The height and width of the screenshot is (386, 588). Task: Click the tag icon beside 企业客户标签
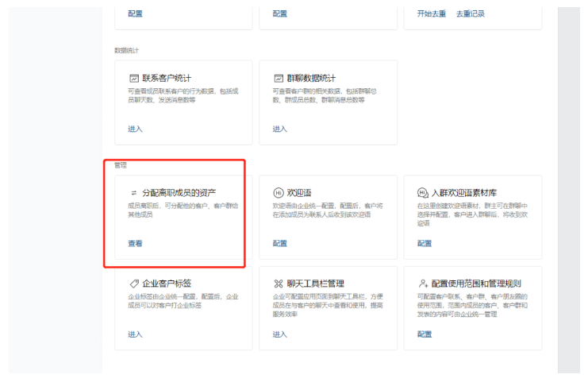[x=134, y=284]
